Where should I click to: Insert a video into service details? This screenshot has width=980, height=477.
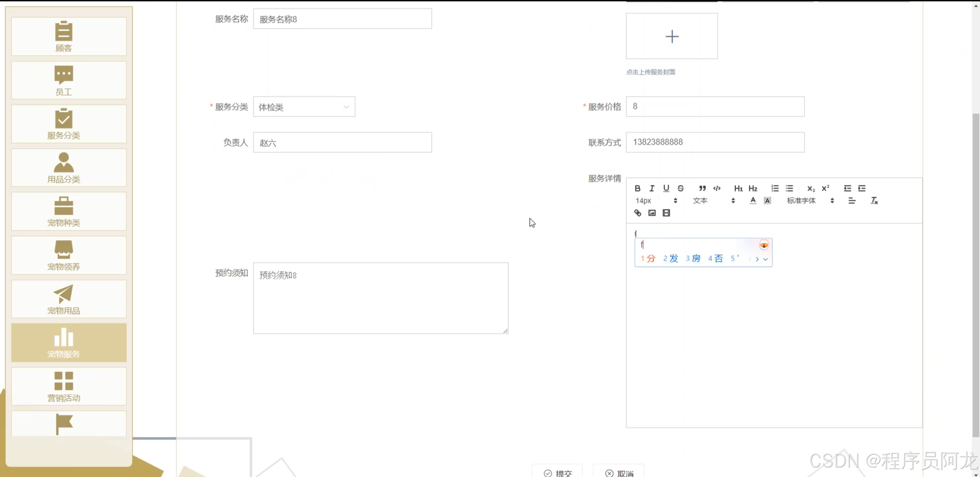pos(666,213)
